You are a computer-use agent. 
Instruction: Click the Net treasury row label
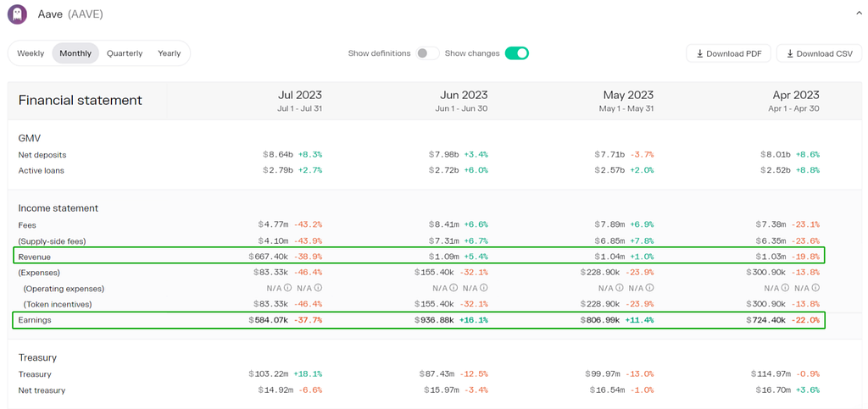tap(42, 390)
